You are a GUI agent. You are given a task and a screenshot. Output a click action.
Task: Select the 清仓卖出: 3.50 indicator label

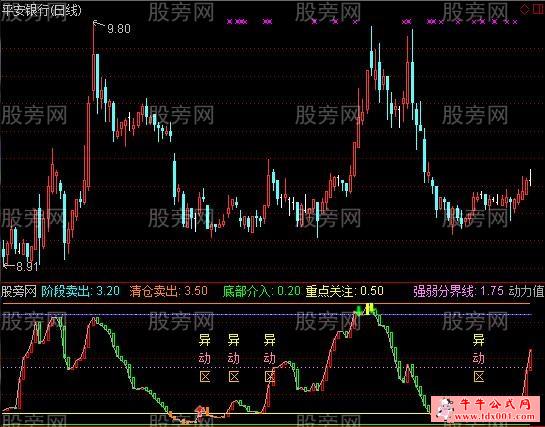169,291
